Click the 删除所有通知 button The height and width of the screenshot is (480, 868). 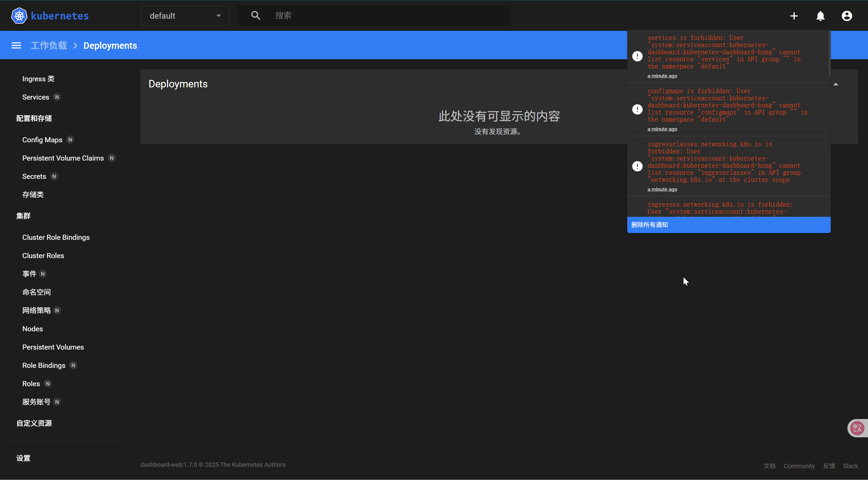[649, 225]
